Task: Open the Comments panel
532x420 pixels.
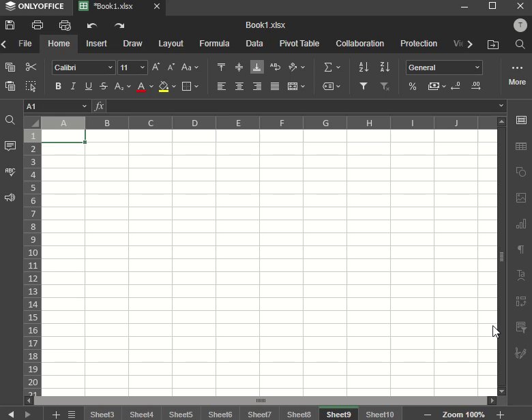Action: [x=10, y=146]
